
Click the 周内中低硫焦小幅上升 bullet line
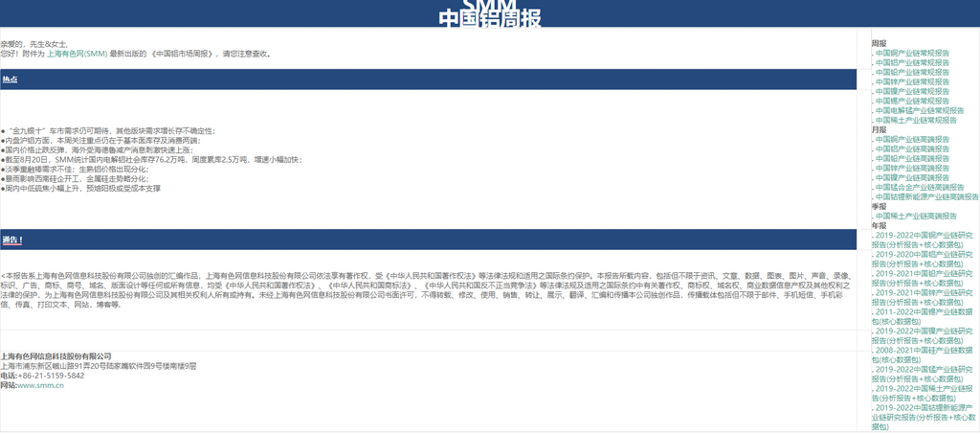(80, 188)
